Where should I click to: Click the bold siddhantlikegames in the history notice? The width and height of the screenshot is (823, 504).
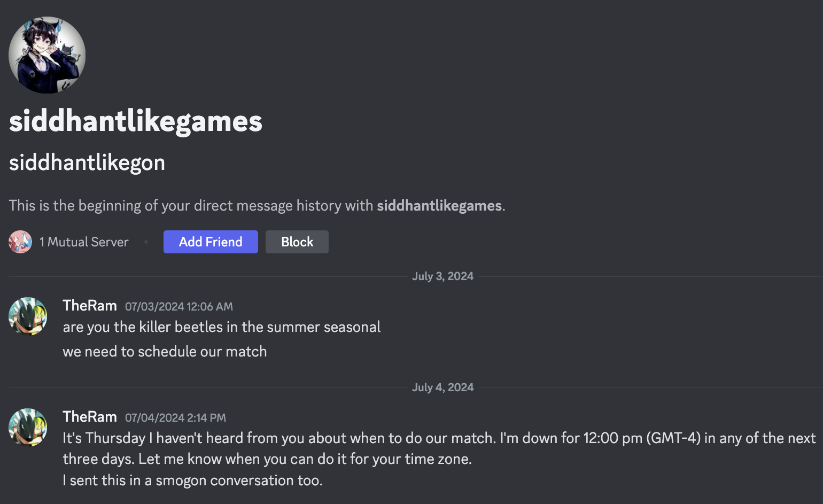tap(439, 206)
